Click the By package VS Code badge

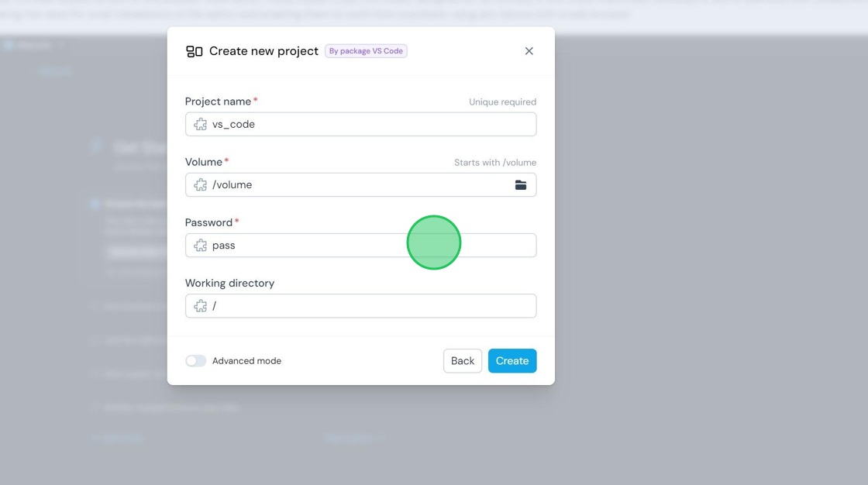tap(366, 51)
